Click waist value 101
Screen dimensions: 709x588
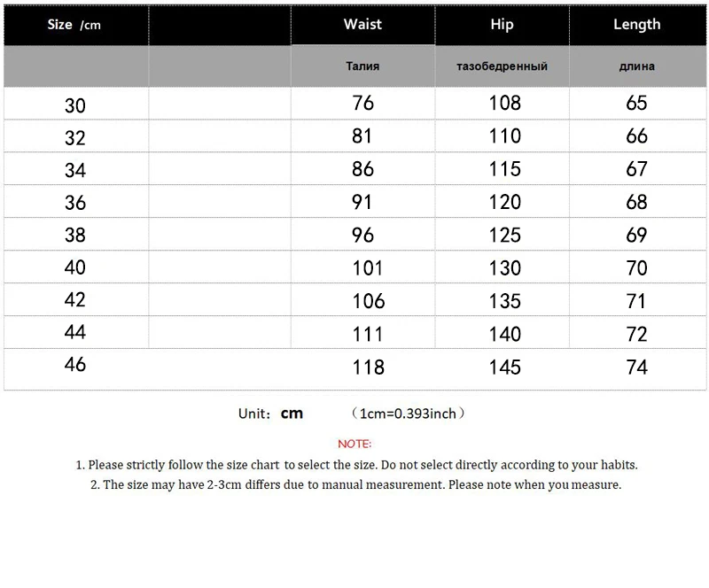[x=367, y=267]
